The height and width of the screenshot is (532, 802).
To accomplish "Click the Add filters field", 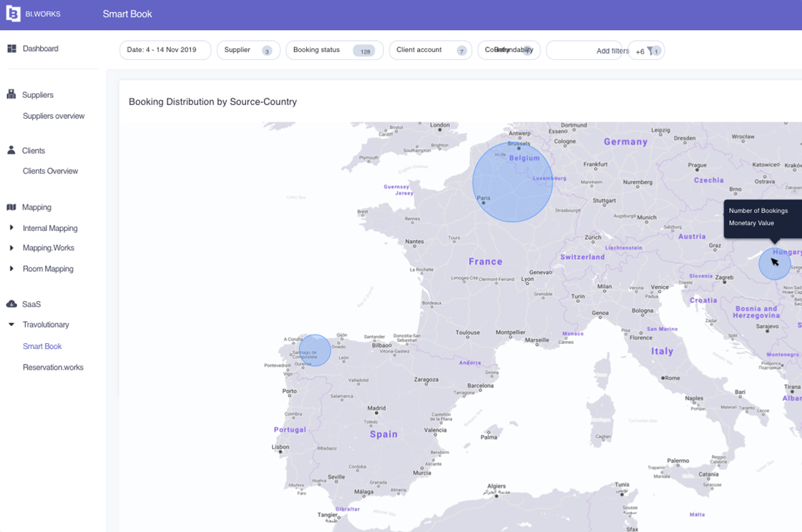I will click(x=587, y=51).
